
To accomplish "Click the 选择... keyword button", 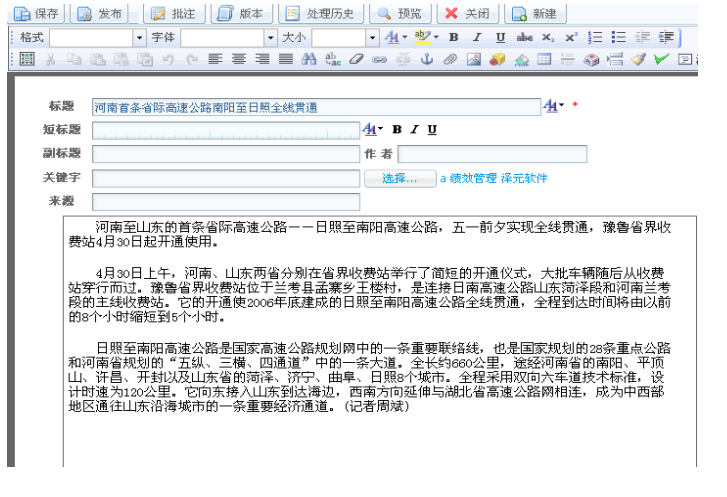I will tap(400, 178).
